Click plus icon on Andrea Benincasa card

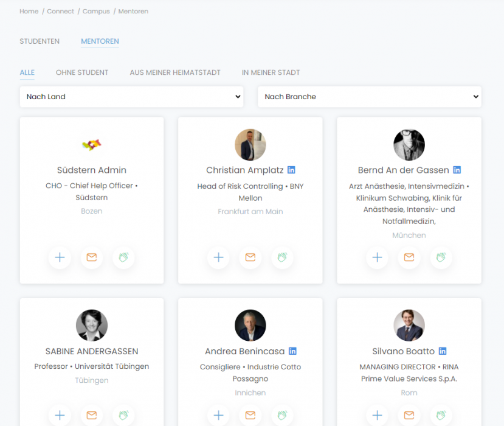pos(219,415)
